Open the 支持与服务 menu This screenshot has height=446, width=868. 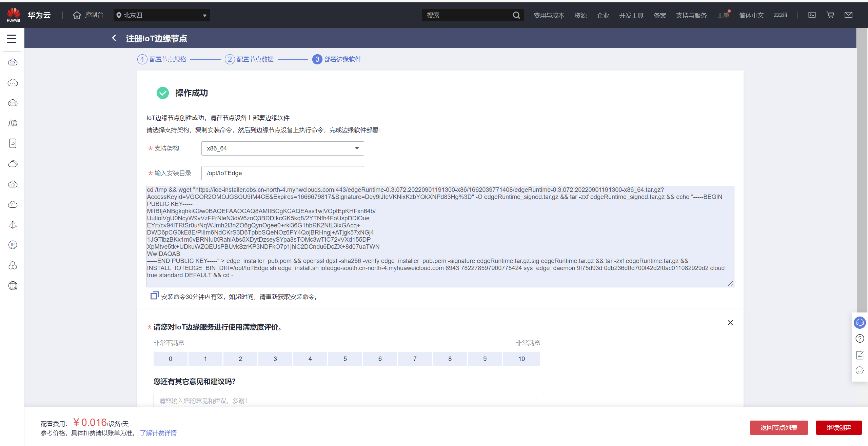(x=691, y=15)
